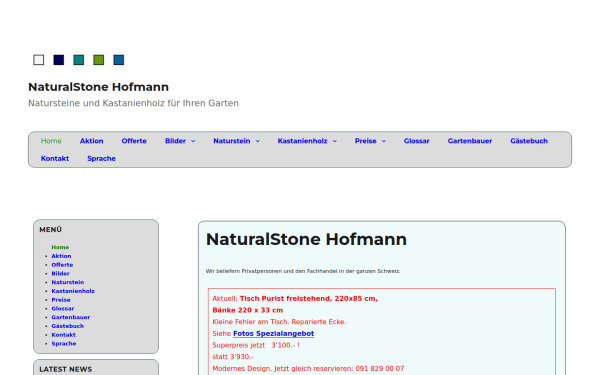
Task: Go to Home in sidebar Menü
Action: point(60,247)
